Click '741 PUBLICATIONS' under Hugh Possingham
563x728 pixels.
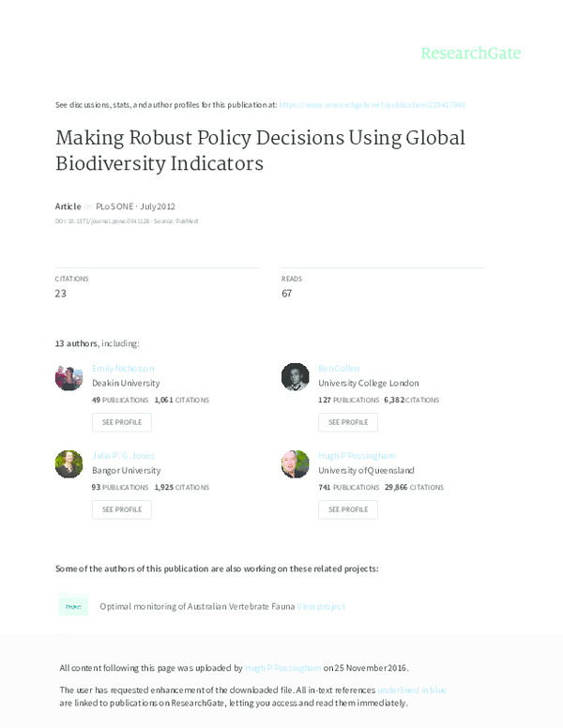pyautogui.click(x=348, y=487)
